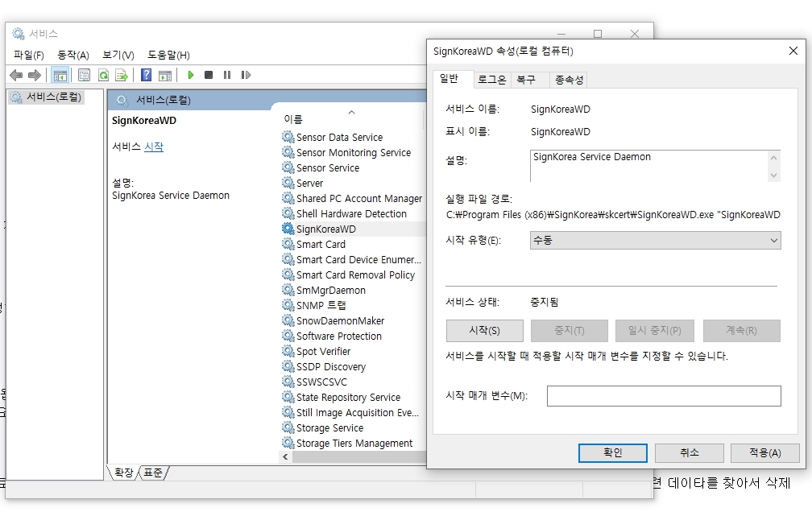Select 서비스(로컬) node in left tree
This screenshot has height=516, width=812.
click(54, 97)
